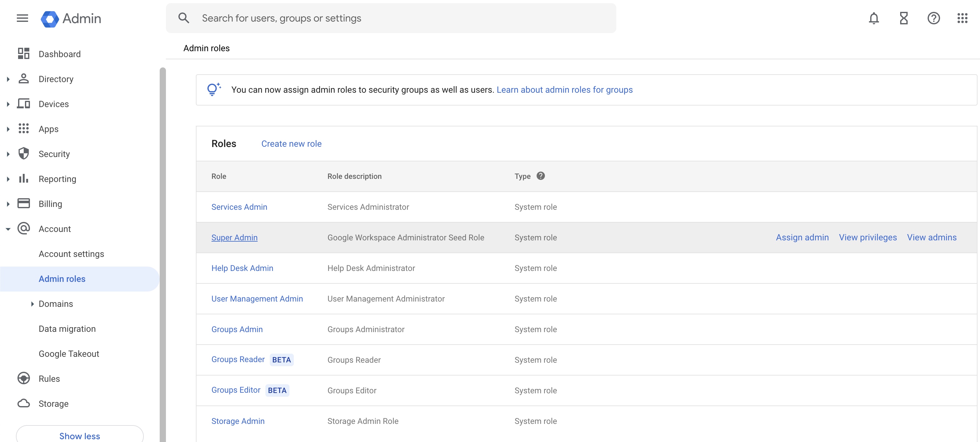
Task: Open Rules in the sidebar
Action: click(x=49, y=379)
